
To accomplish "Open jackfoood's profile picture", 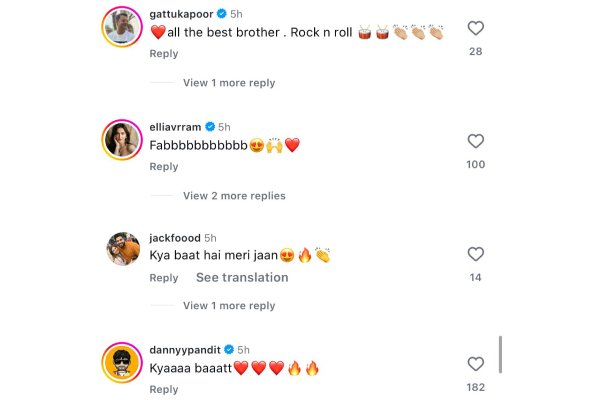I will 123,249.
